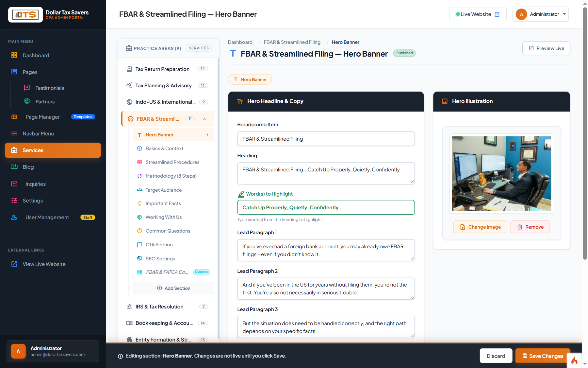Open Basics & Context section
Viewport: 588px width, 368px height.
pos(173,149)
